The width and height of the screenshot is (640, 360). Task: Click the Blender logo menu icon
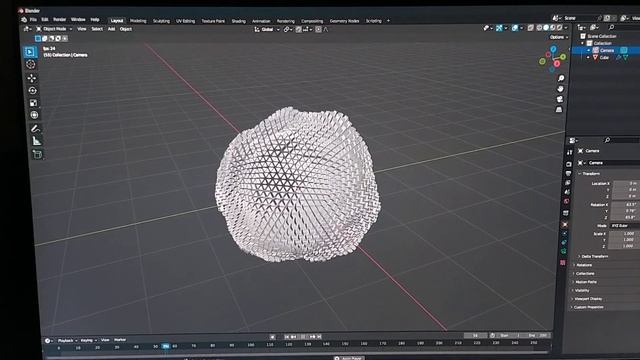coord(24,20)
